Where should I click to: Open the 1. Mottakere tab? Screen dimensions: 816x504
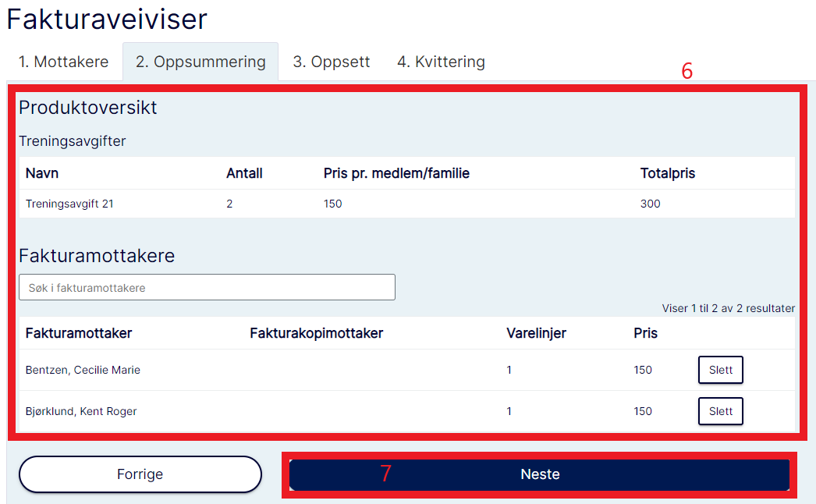click(63, 62)
